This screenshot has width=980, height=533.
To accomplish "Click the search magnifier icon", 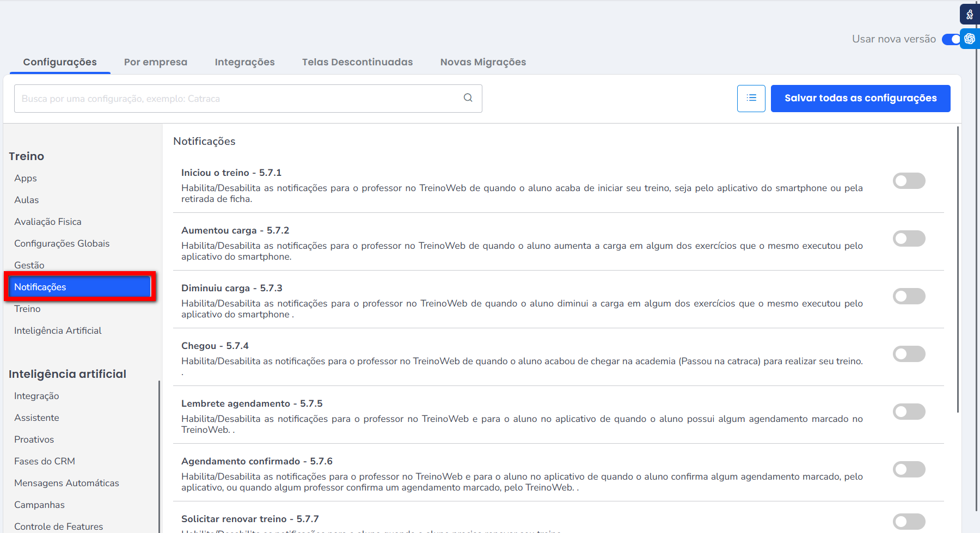I will click(x=468, y=98).
